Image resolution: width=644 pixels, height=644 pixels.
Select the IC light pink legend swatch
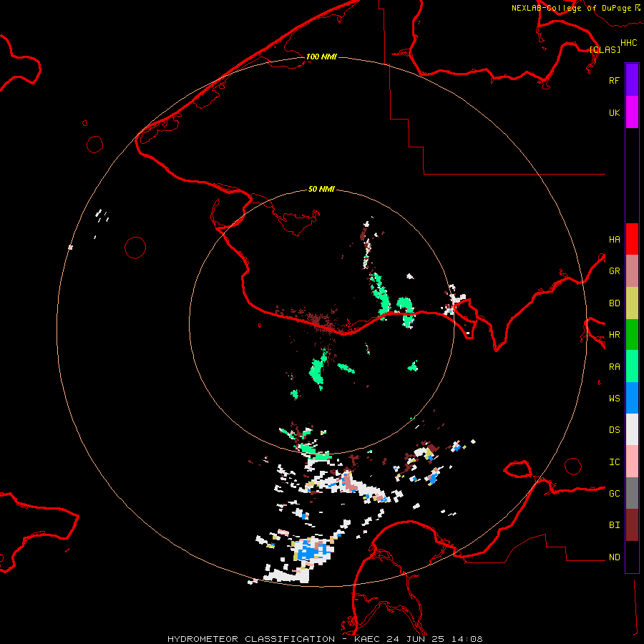[632, 462]
